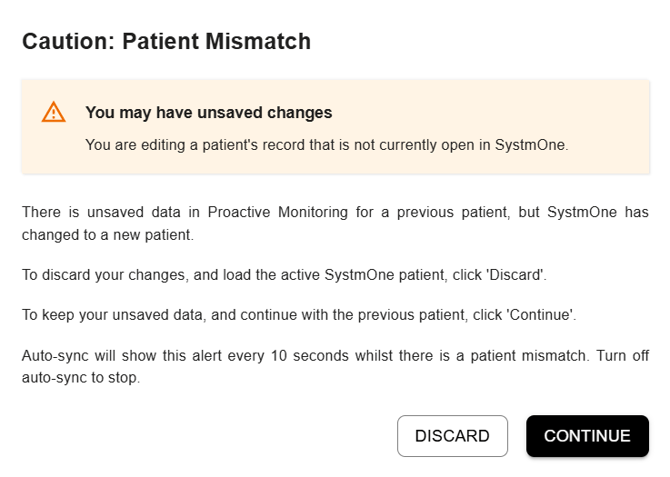Click the paragraph about discarding your changes

click(x=284, y=275)
